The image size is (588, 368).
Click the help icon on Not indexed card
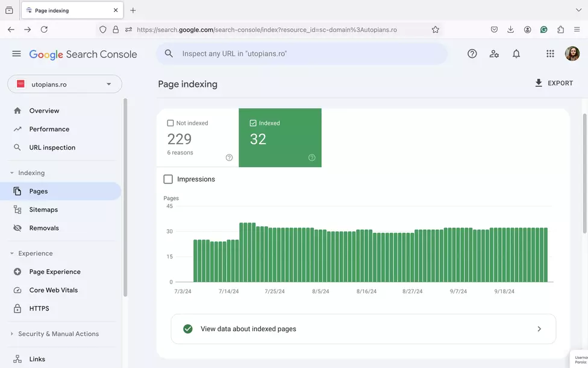(x=229, y=157)
